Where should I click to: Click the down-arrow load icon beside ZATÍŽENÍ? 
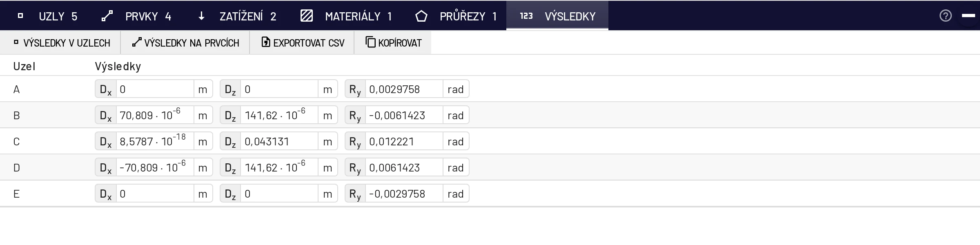tap(201, 16)
